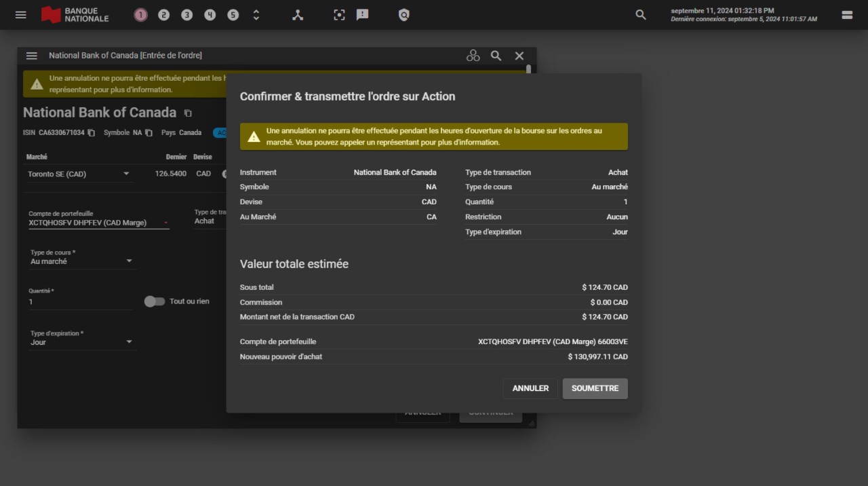Click the Sous total value $ 124.70 CAD

(x=604, y=287)
